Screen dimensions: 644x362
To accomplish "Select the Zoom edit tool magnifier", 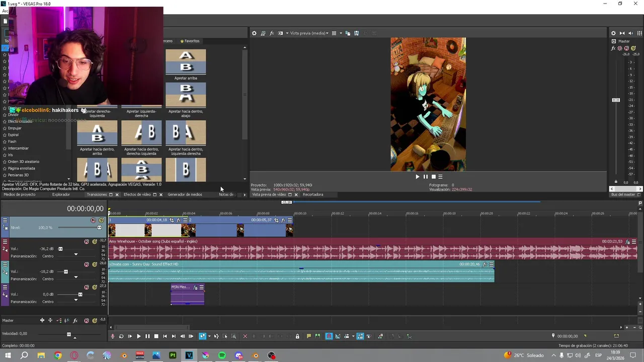I will coord(233,336).
